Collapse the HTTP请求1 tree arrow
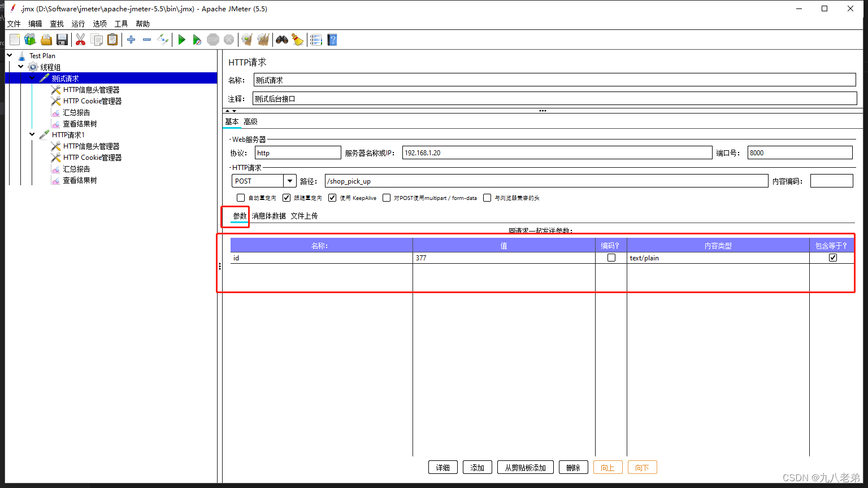 coord(32,134)
